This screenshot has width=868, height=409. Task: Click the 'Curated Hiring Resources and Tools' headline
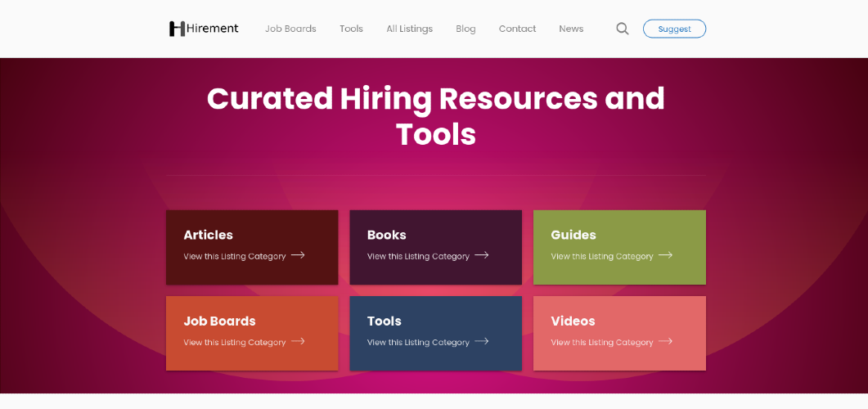coord(436,116)
